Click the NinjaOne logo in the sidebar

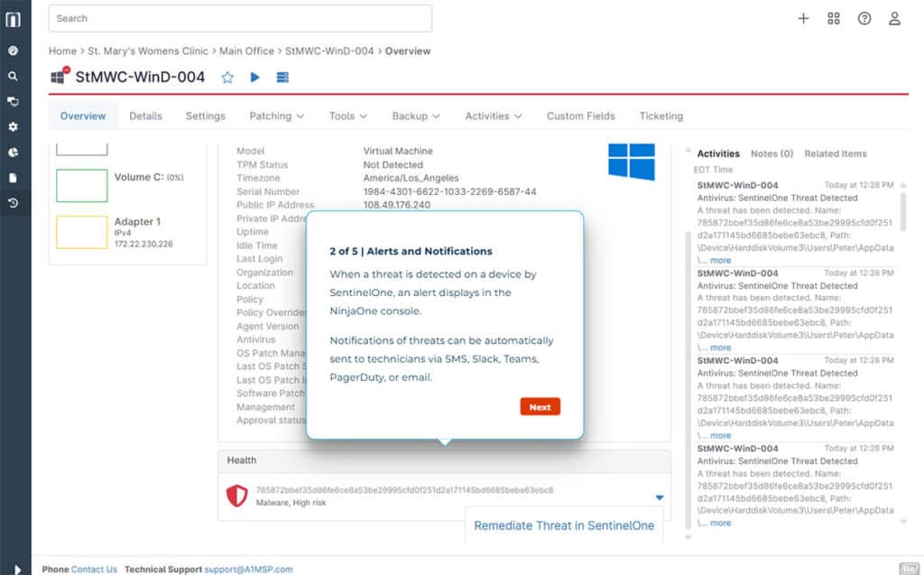coord(13,19)
